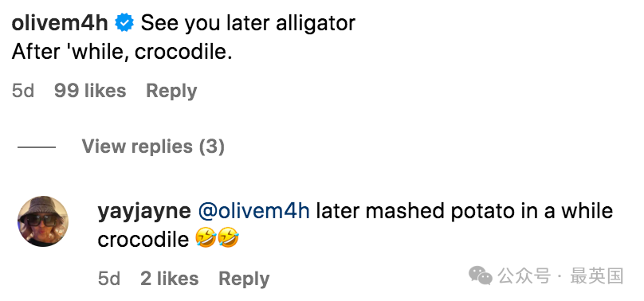View the 2 likes on yayjayne's reply
This screenshot has height=301, width=644.
pos(169,279)
